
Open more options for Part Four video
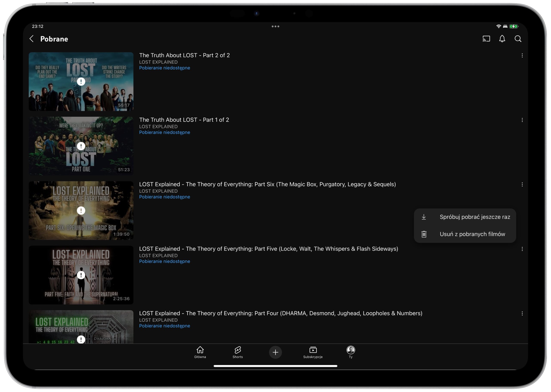(522, 313)
